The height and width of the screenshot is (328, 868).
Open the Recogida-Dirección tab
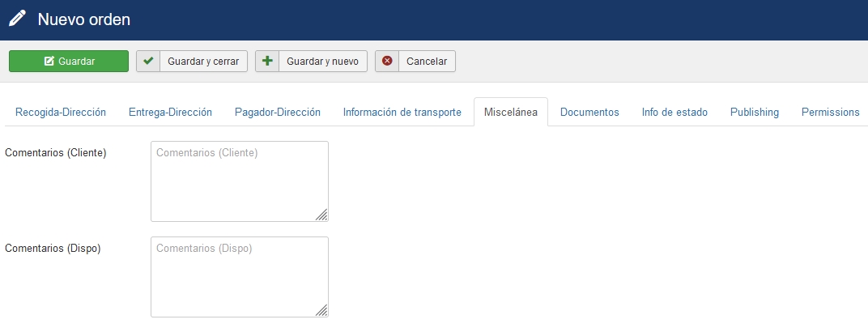[x=61, y=113]
